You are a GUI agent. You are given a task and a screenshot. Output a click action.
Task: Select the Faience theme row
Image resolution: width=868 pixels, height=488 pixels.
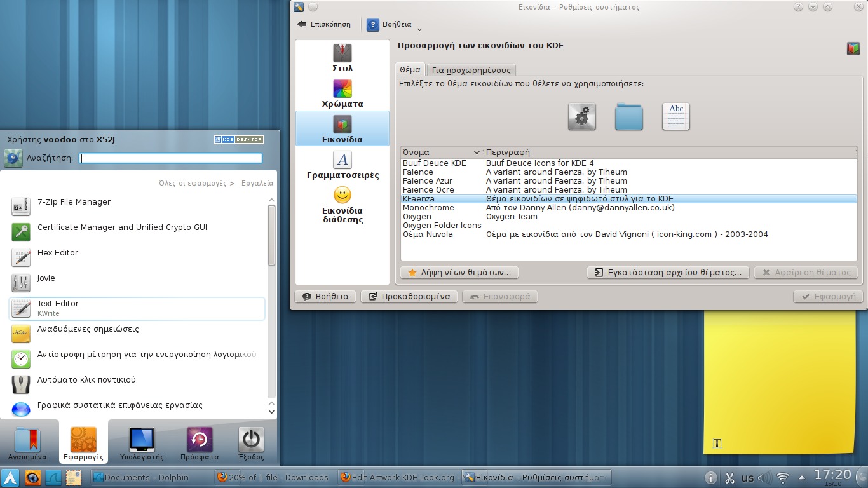(628, 172)
